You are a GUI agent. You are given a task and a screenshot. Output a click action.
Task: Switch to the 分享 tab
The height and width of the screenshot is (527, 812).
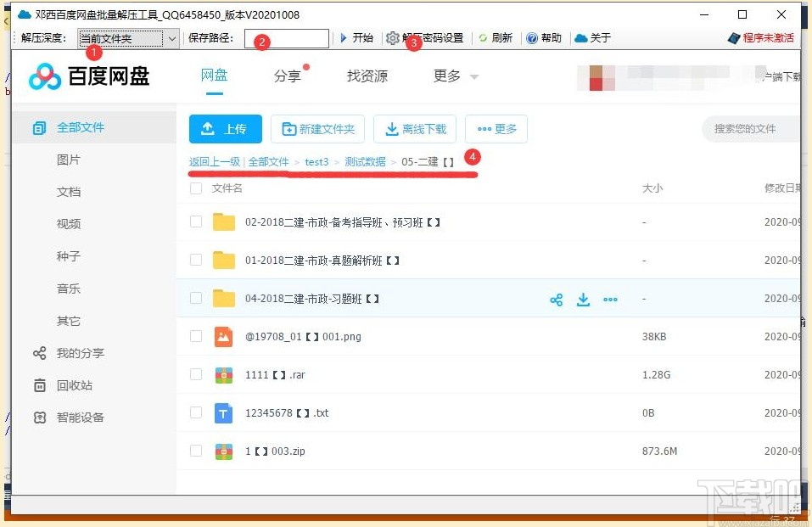point(287,76)
